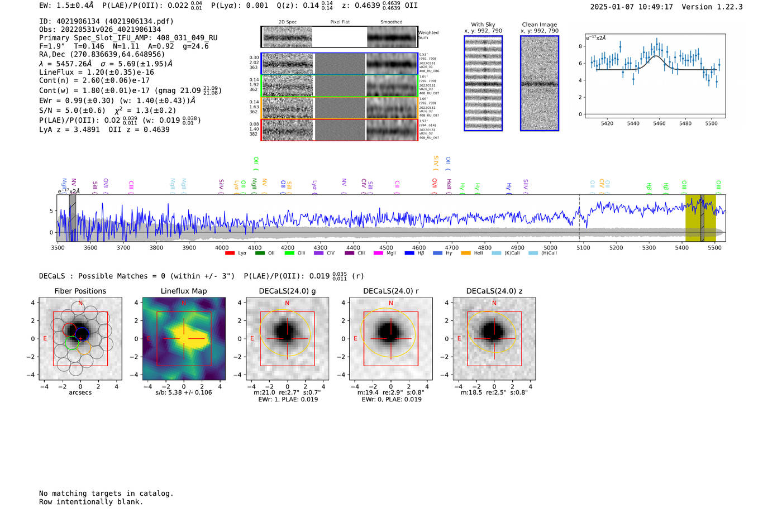Click the red fiber circle in Fiber Positions
The width and height of the screenshot is (782, 532).
(69, 329)
